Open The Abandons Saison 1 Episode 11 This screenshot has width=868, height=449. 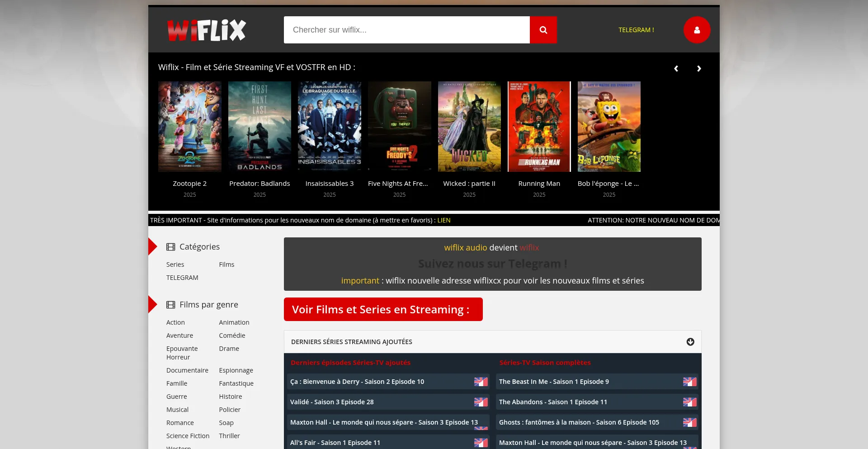coord(597,402)
